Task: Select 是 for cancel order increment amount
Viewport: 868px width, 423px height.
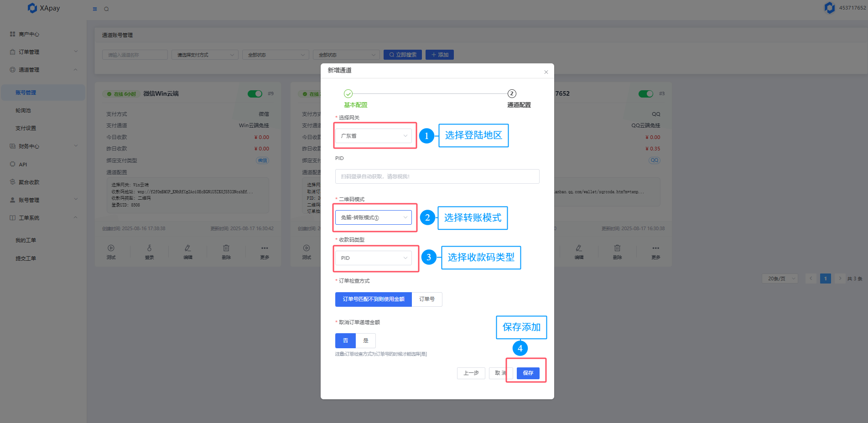Action: 365,341
